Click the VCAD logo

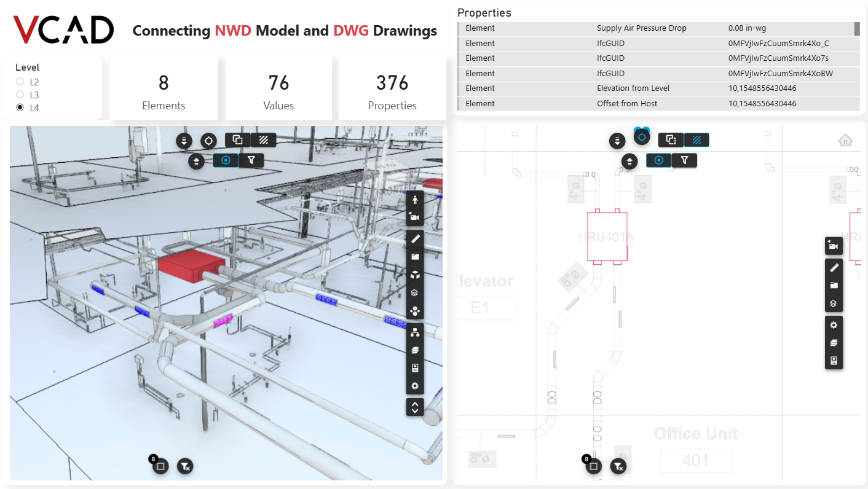click(x=63, y=30)
